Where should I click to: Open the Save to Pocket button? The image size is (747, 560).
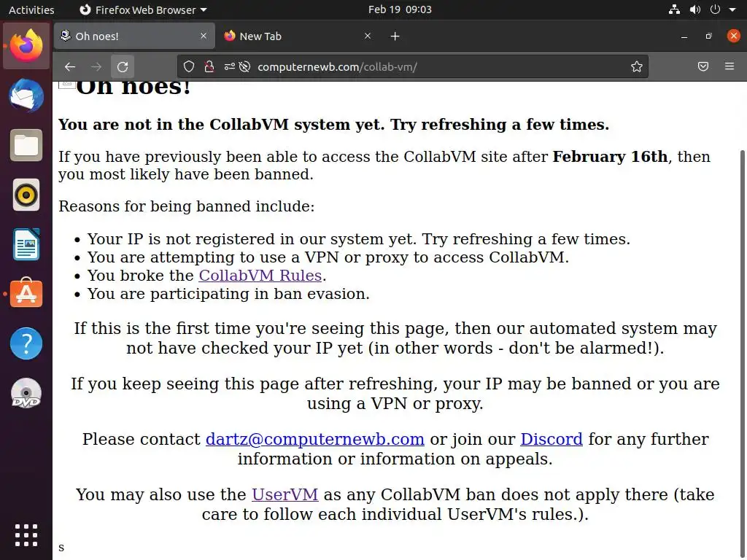(703, 66)
